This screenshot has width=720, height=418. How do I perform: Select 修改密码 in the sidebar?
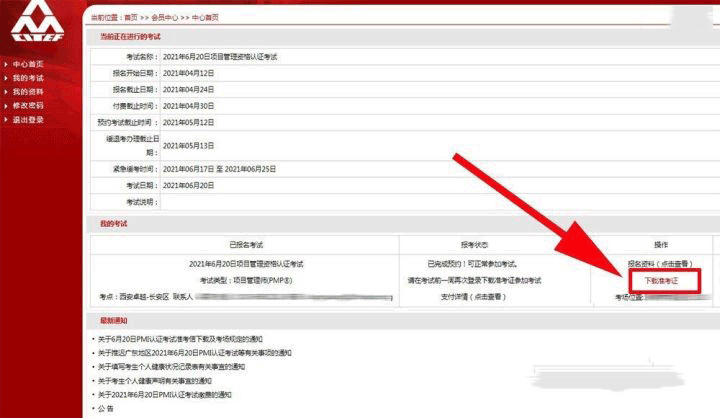tap(28, 106)
